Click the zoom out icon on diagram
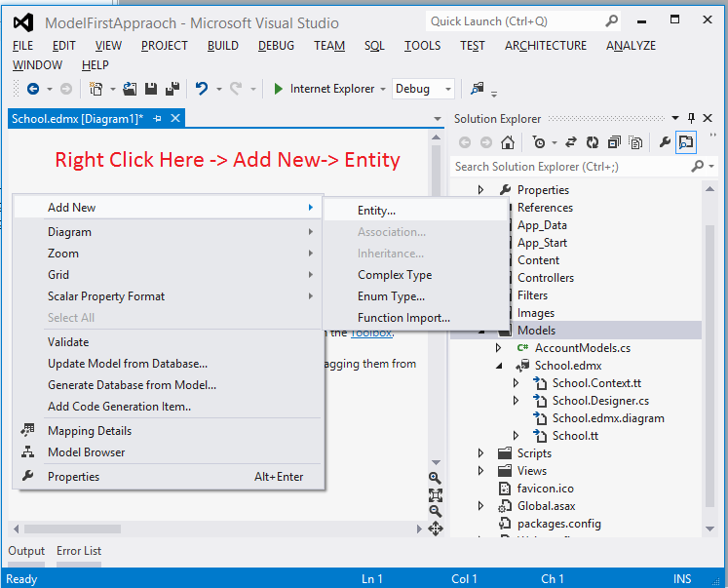728x588 pixels. [x=435, y=511]
